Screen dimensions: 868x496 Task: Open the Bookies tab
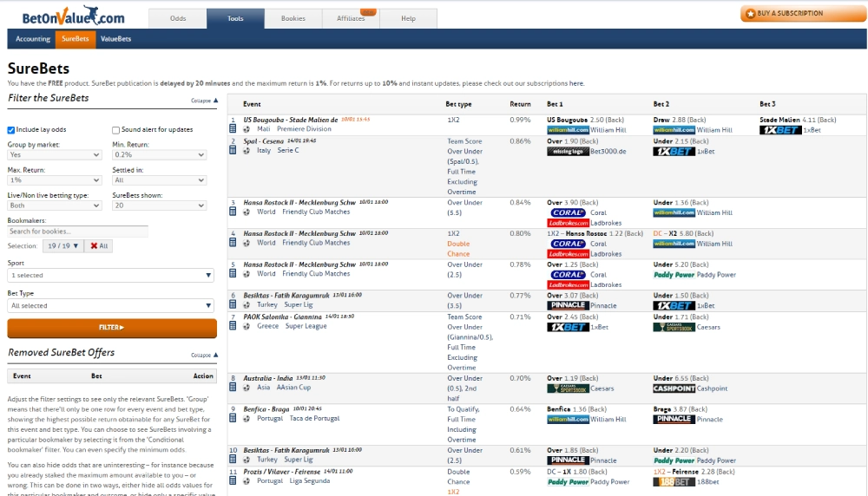[293, 18]
